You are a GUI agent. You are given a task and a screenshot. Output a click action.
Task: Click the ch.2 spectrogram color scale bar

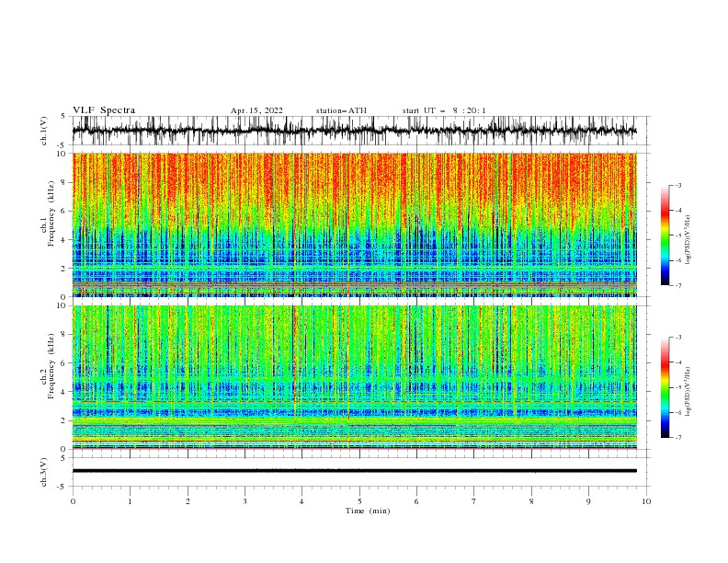[665, 387]
